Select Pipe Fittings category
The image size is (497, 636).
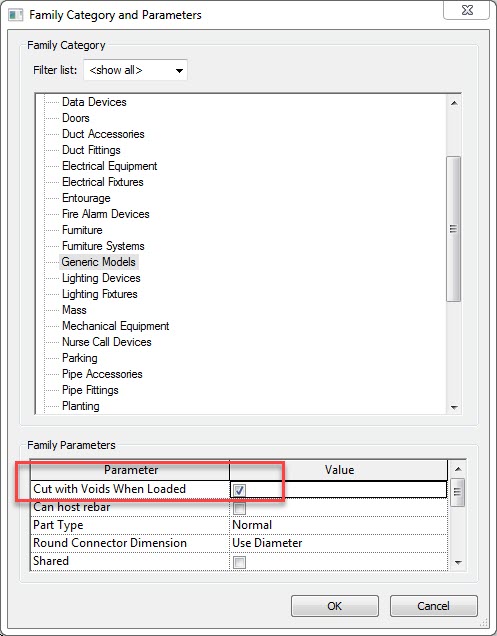(90, 390)
